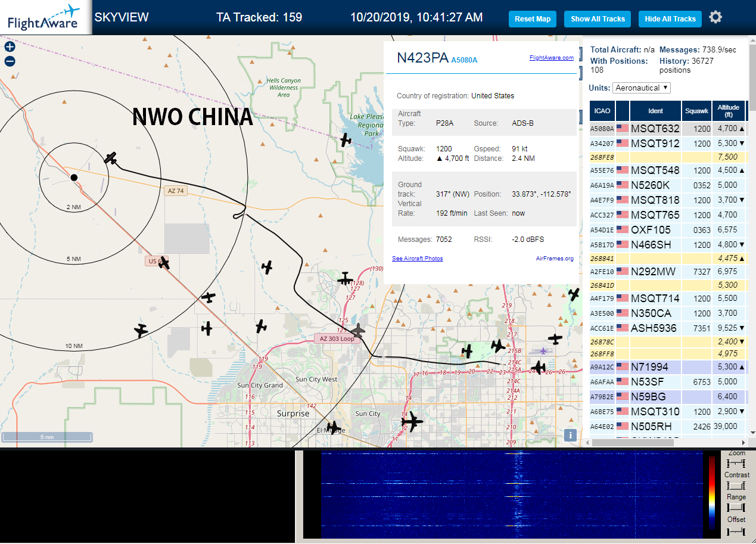Screen dimensions: 756x544
Task: Click the horizontal scrollbar right arrow
Action: (x=742, y=443)
